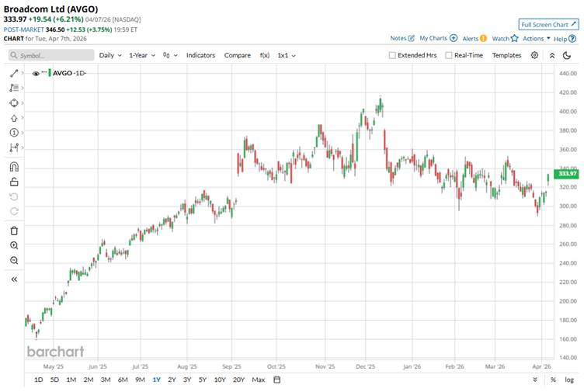Viewport: 584px width, 392px height.
Task: Zoom out with the magnifier minus icon
Action: pos(14,260)
